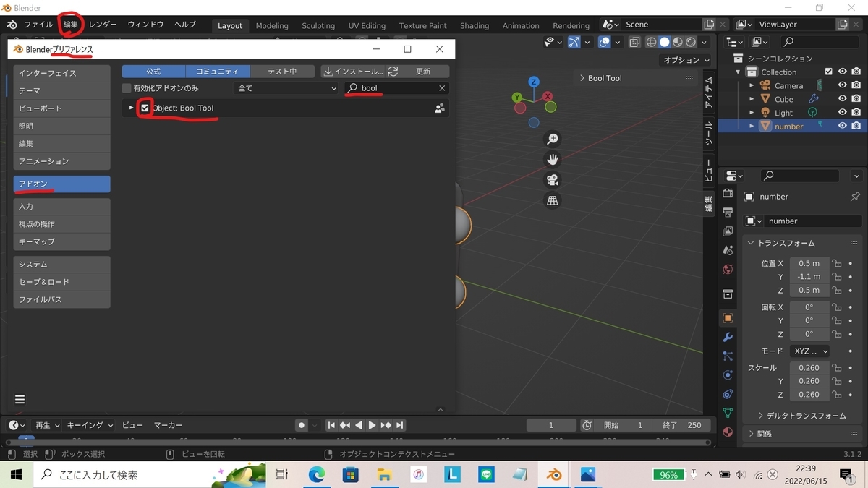Enable 有効化アドオンのみ checkbox

point(127,88)
